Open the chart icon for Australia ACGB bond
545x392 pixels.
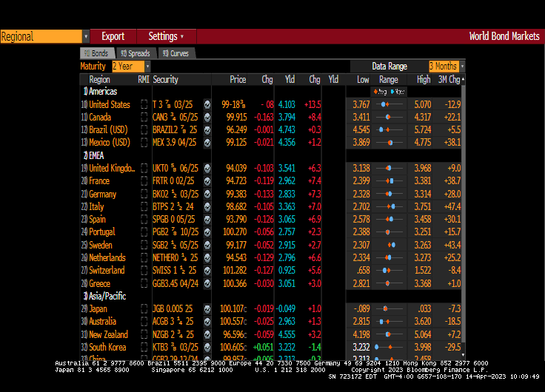coord(207,322)
